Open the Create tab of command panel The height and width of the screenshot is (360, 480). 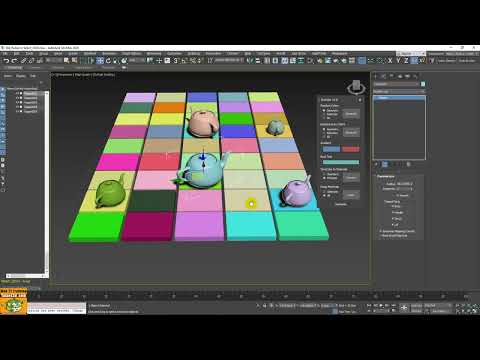point(376,76)
